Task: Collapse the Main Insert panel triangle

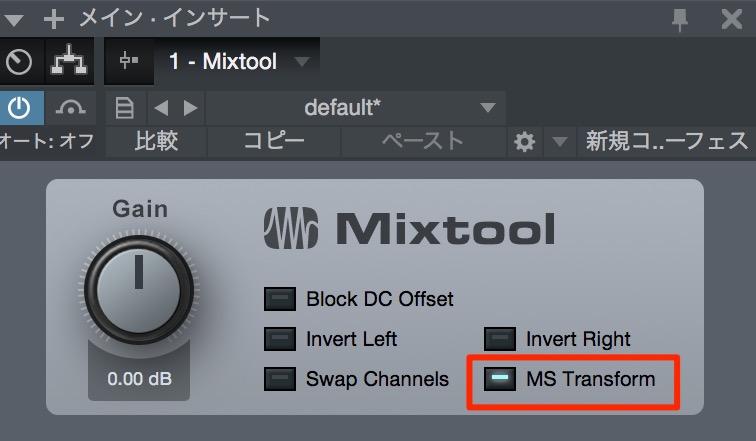Action: (x=14, y=20)
